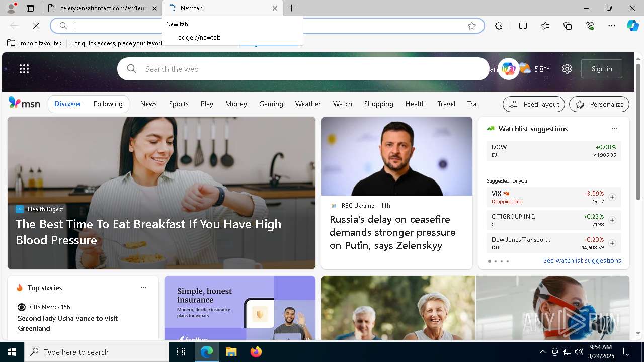Viewport: 644px width, 362px height.
Task: Open the Copilot sidebar icon
Action: 633,26
